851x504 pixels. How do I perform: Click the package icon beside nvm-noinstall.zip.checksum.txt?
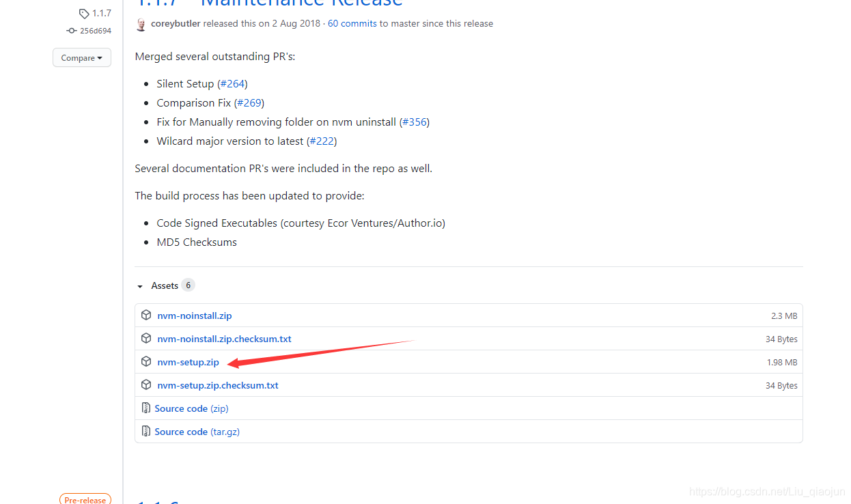tap(146, 338)
